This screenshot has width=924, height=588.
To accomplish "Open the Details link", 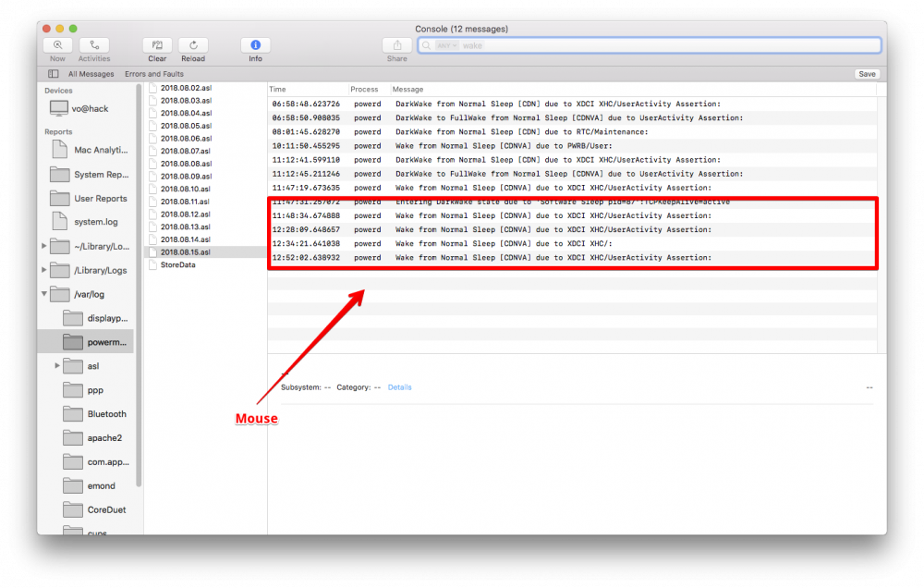I will click(399, 387).
